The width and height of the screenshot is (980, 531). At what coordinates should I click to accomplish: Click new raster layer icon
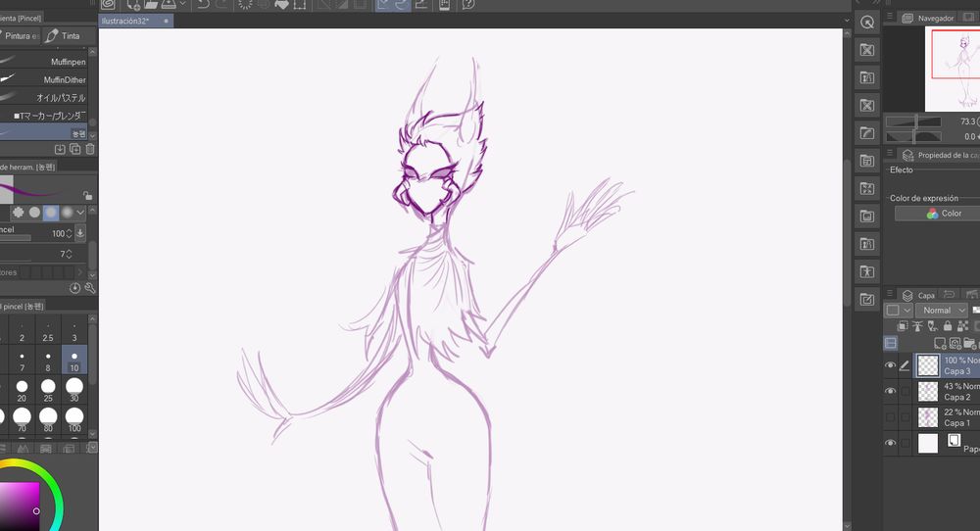[x=940, y=343]
